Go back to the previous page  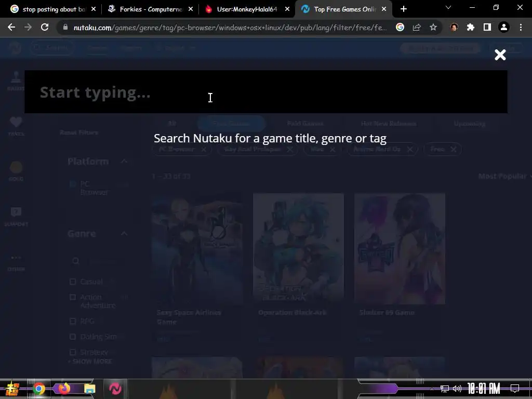(x=11, y=27)
